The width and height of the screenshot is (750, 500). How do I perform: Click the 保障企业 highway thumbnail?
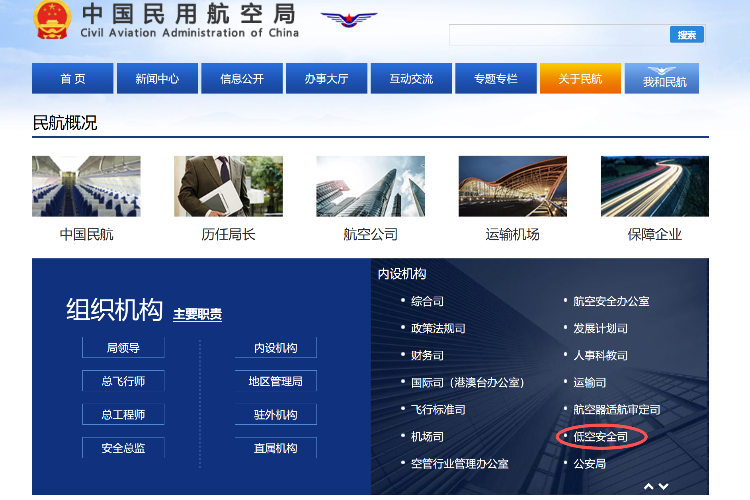655,186
